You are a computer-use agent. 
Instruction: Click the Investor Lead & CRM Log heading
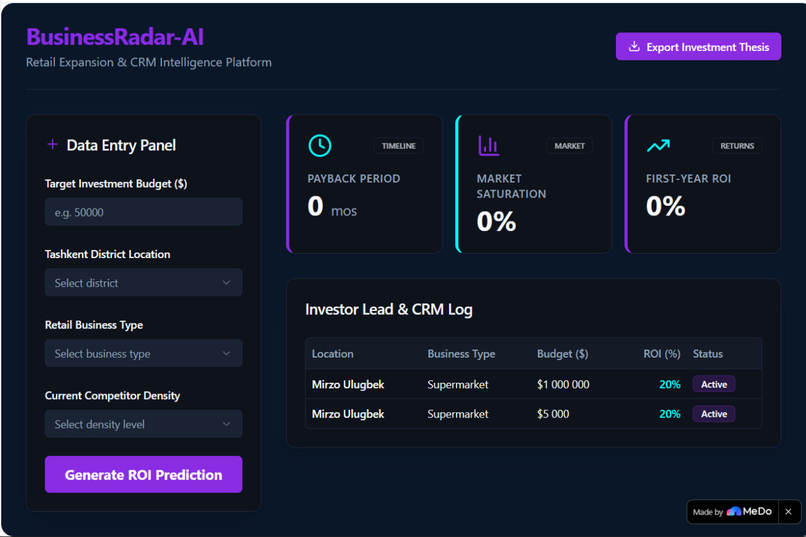click(x=389, y=309)
